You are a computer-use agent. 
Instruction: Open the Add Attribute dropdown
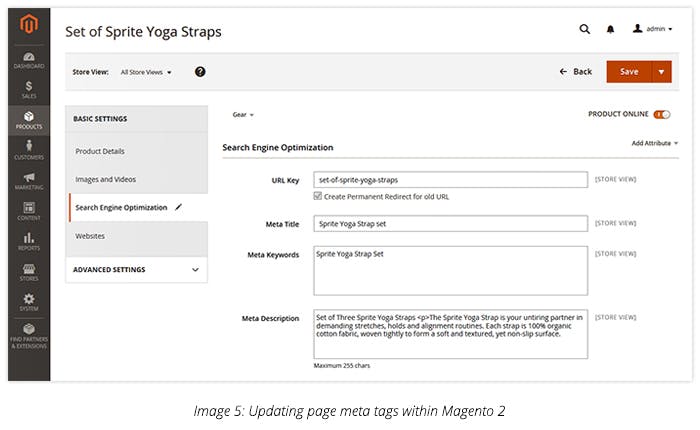click(x=654, y=143)
